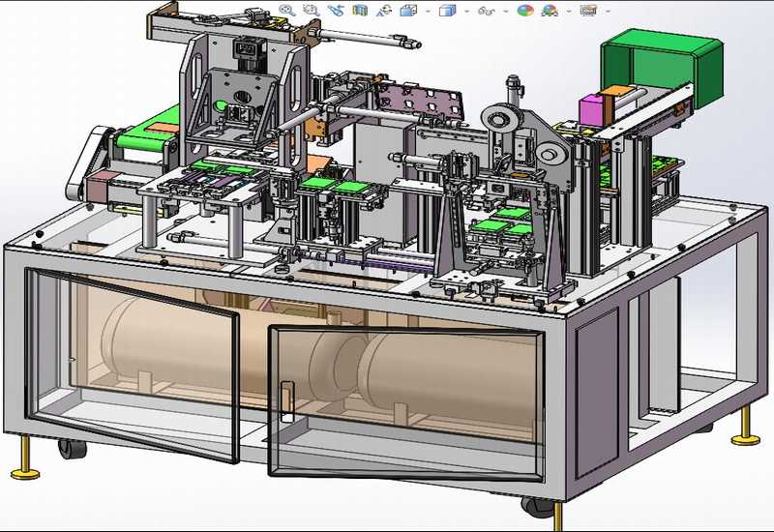774x532 pixels.
Task: Click the View Settings monitor icon
Action: (x=588, y=11)
